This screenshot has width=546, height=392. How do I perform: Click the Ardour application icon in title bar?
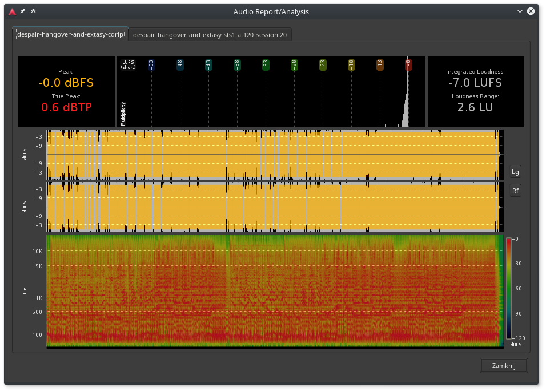click(11, 11)
